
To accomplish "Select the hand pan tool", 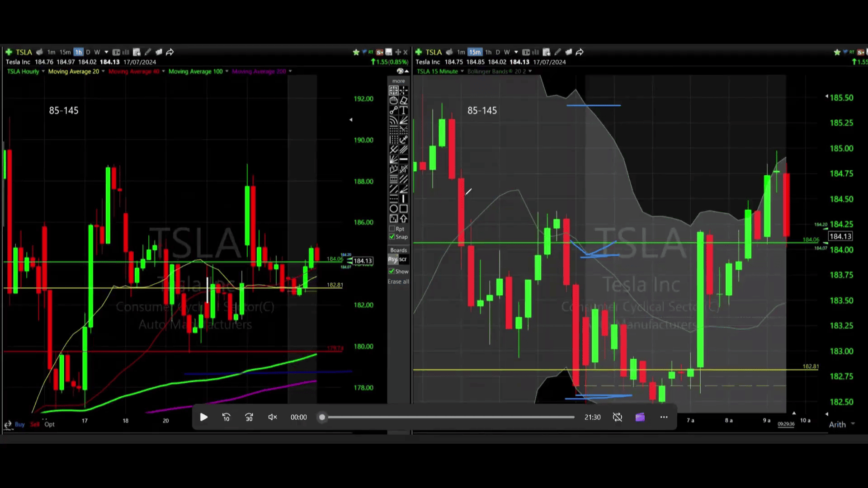I will (393, 100).
